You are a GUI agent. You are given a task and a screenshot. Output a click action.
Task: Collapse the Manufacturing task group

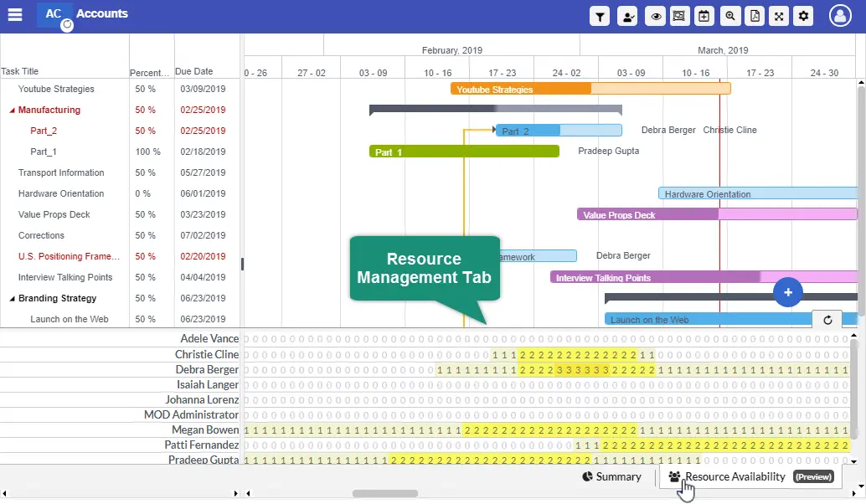click(13, 111)
